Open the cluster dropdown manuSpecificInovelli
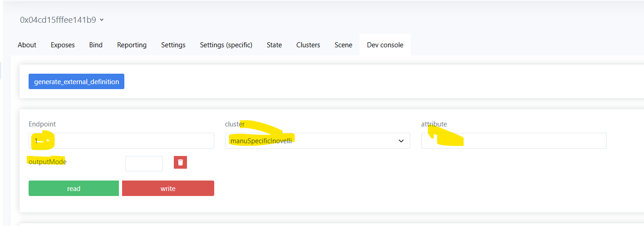The width and height of the screenshot is (644, 226). click(317, 141)
